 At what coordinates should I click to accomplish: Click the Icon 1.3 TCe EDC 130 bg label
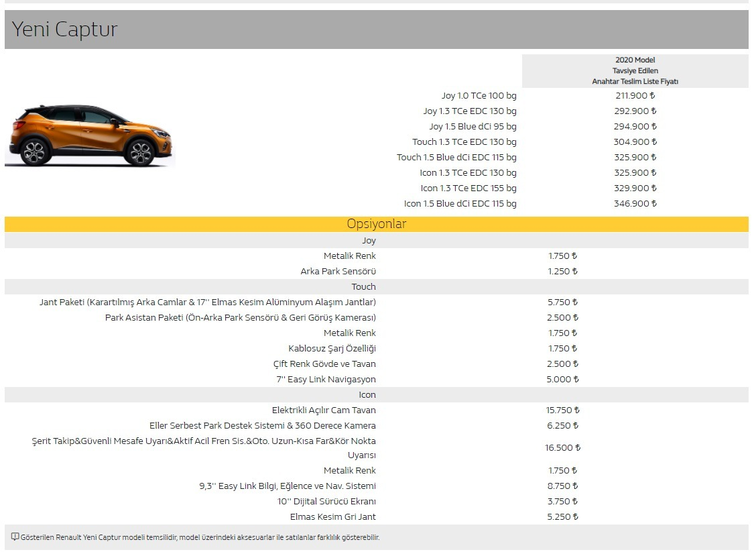pyautogui.click(x=468, y=173)
